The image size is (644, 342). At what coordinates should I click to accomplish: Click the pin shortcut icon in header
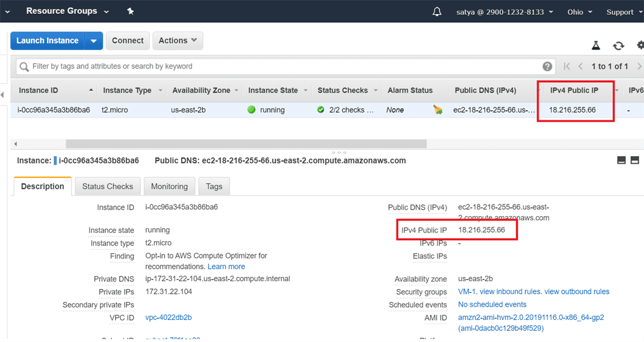131,11
